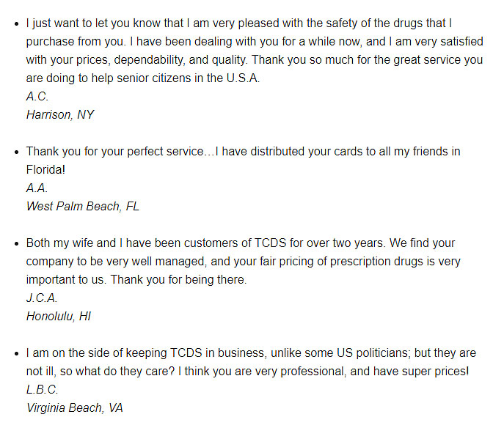Screen dimensions: 504x428
Task: Click the location Harrison, NY
Action: pos(60,114)
